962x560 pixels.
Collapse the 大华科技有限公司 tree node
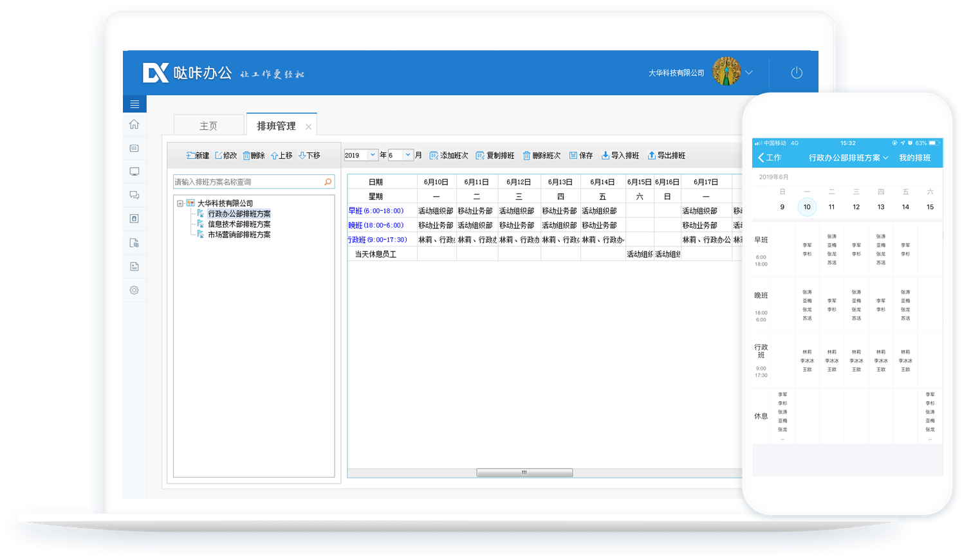click(180, 203)
